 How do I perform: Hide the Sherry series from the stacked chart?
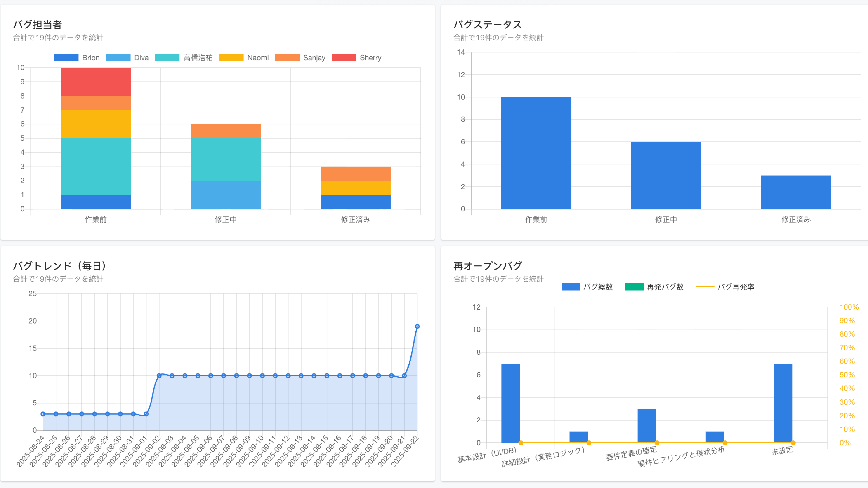pyautogui.click(x=344, y=58)
